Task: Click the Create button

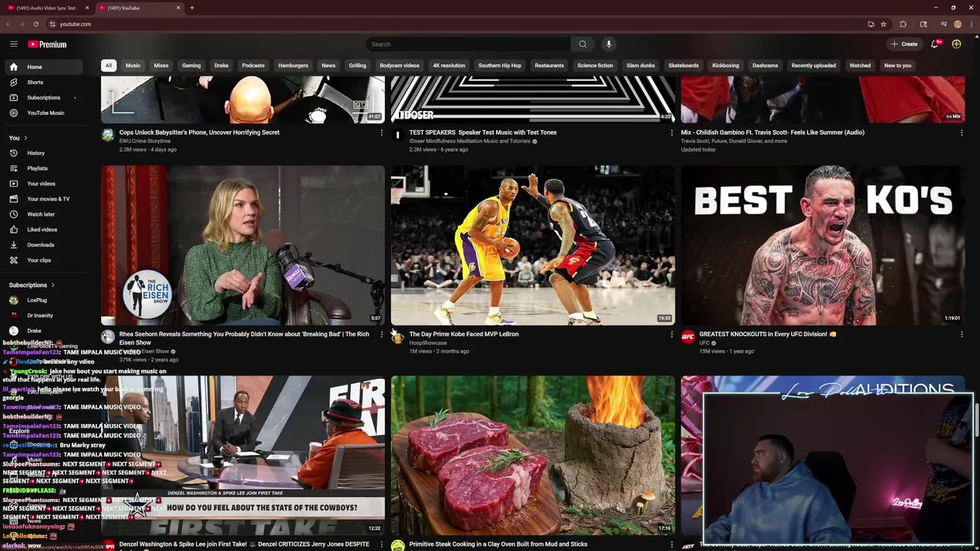Action: pyautogui.click(x=904, y=44)
